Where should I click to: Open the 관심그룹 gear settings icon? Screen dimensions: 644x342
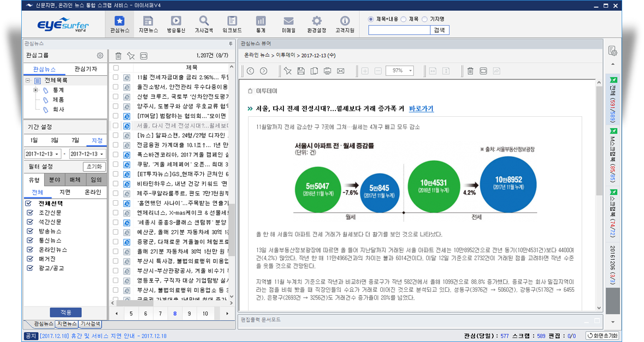point(100,55)
